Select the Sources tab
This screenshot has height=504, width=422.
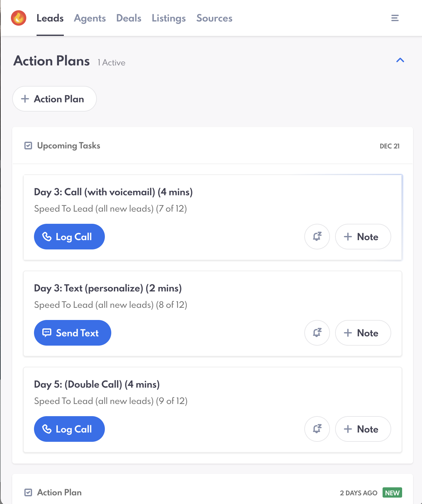coord(214,18)
